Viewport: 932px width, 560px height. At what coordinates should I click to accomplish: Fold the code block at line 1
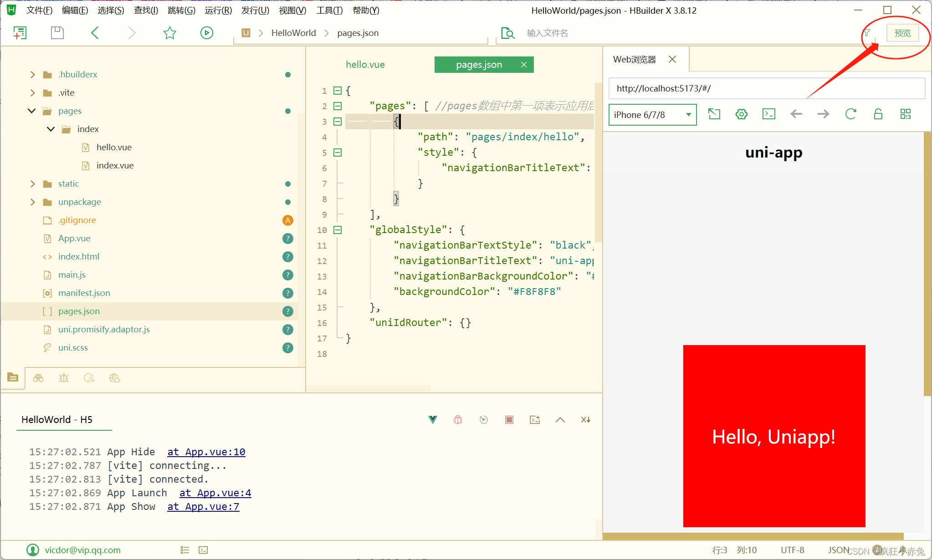(338, 91)
